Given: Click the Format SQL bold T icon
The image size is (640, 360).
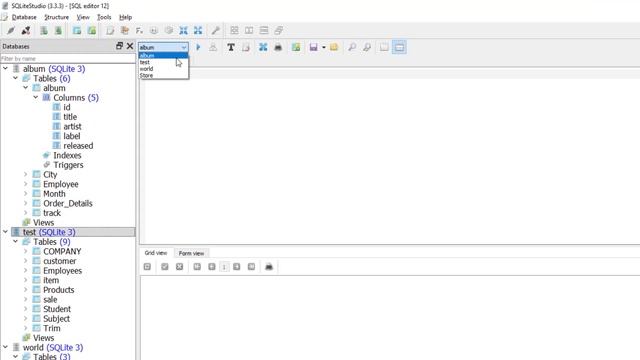Looking at the screenshot, I should point(231,47).
